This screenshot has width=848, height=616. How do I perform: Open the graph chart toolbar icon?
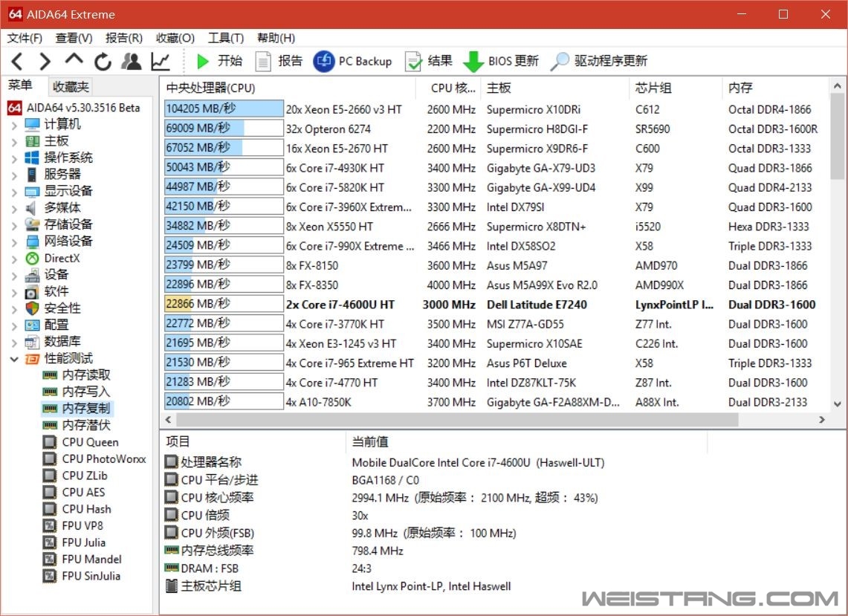click(x=161, y=61)
